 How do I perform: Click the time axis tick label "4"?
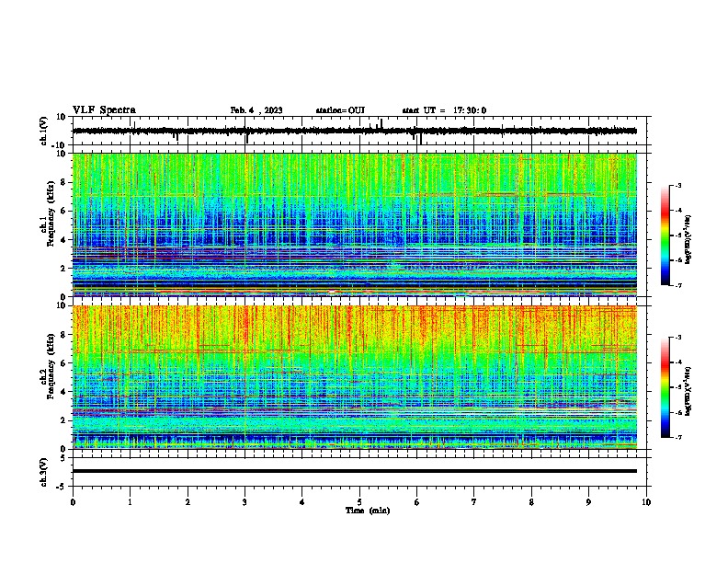[x=302, y=502]
